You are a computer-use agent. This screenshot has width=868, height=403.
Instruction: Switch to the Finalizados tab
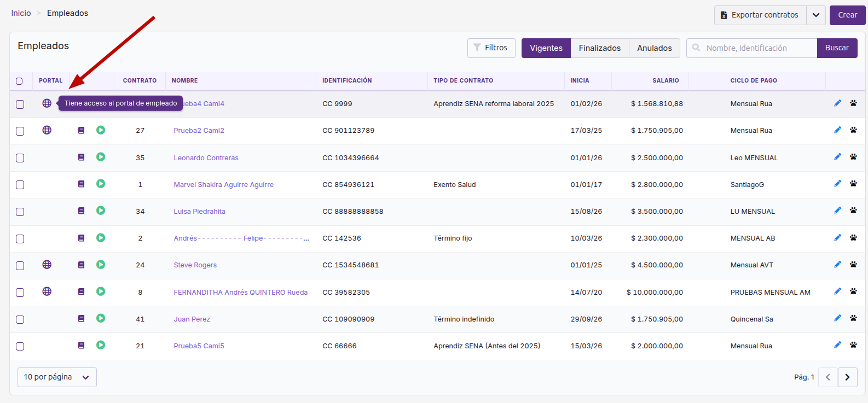click(600, 48)
